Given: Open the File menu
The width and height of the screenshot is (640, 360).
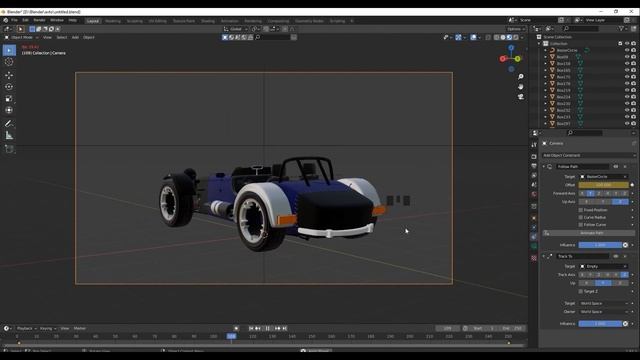Looking at the screenshot, I should click(14, 20).
